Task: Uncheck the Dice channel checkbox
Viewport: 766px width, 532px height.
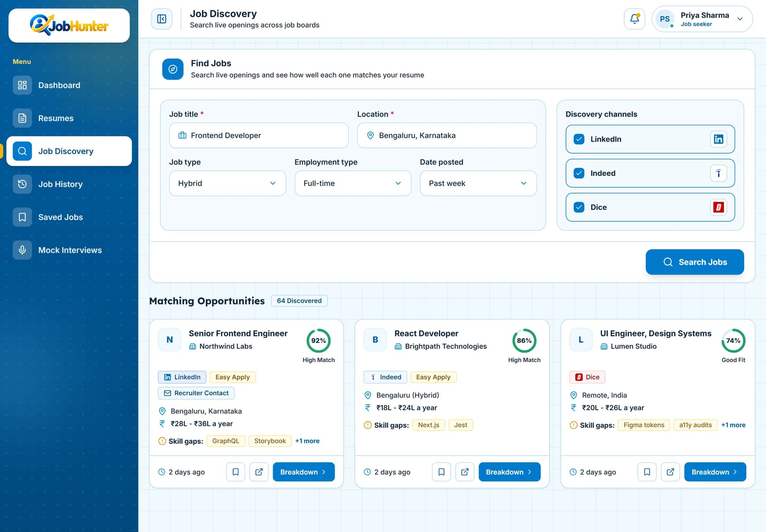Action: 579,207
